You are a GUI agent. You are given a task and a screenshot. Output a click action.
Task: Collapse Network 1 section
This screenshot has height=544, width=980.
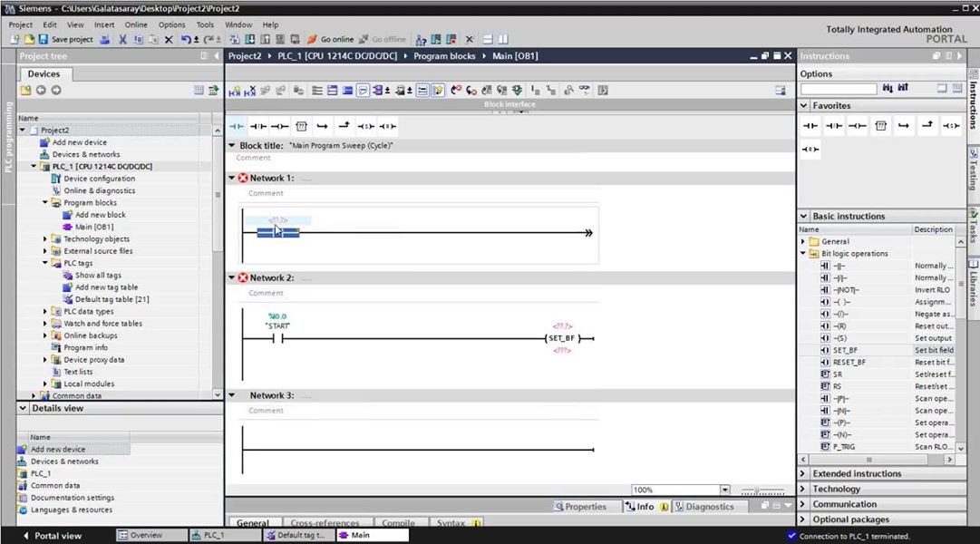232,179
